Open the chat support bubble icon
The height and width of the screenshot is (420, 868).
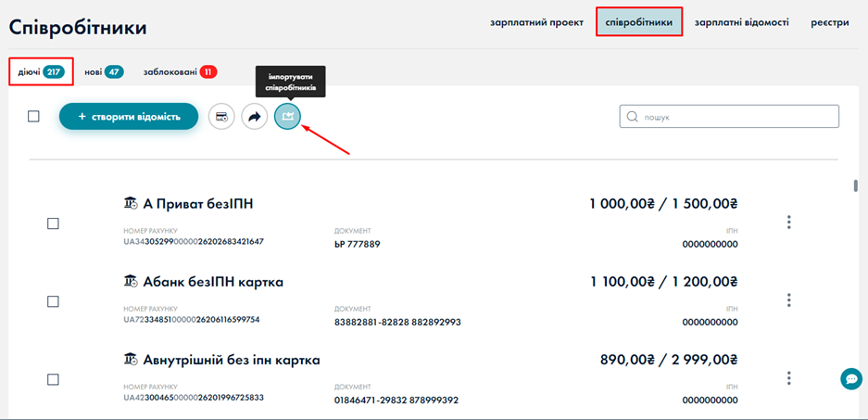pos(851,379)
